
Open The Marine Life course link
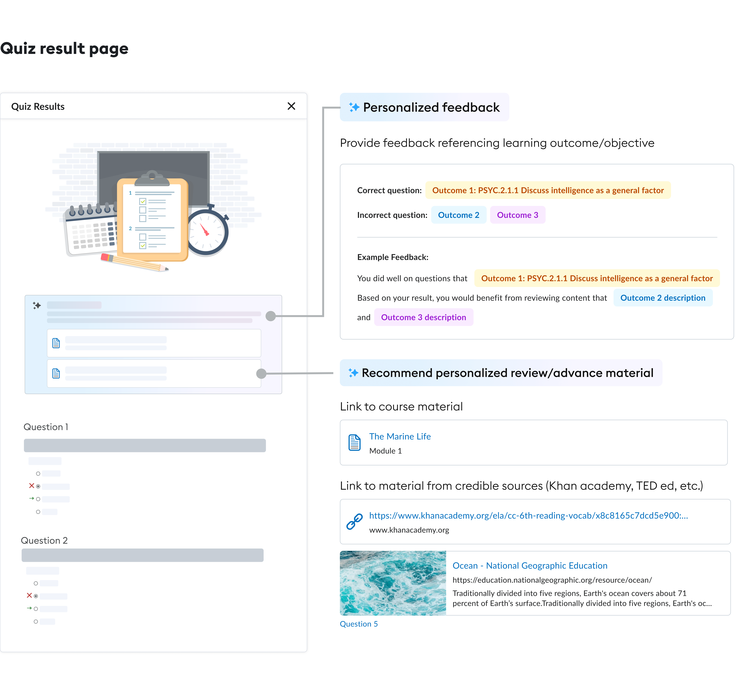[400, 436]
